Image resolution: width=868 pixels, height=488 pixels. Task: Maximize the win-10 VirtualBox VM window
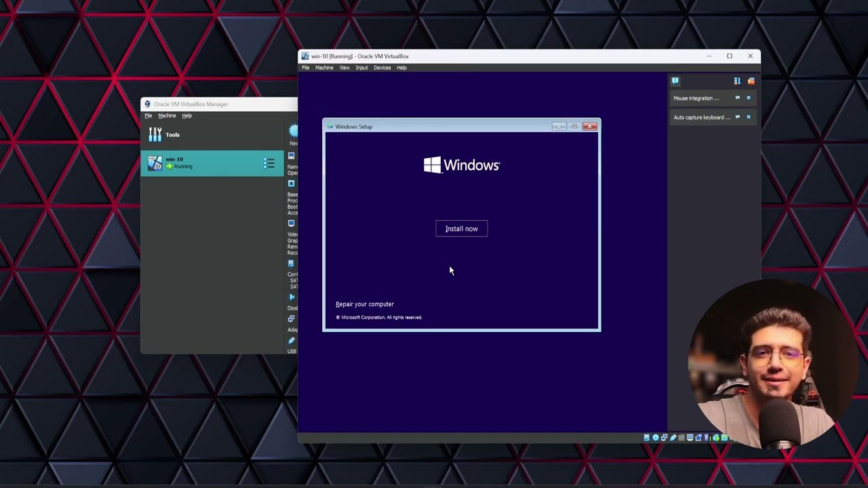pos(730,56)
